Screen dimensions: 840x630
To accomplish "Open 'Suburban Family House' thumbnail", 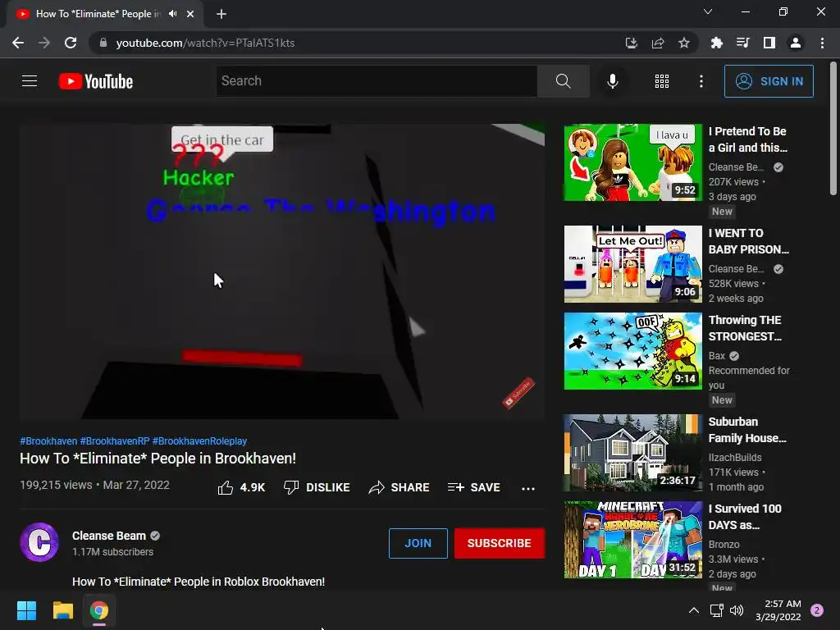I will (632, 453).
